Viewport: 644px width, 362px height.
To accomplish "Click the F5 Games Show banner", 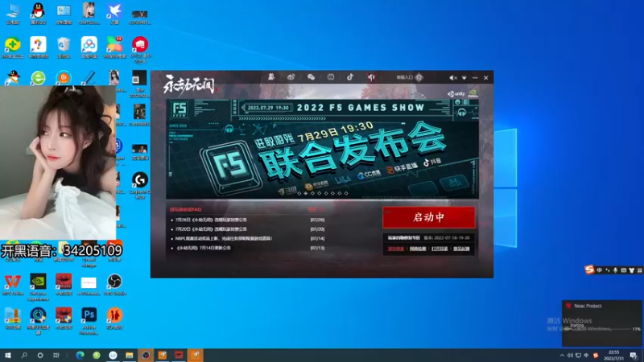I will (x=323, y=149).
